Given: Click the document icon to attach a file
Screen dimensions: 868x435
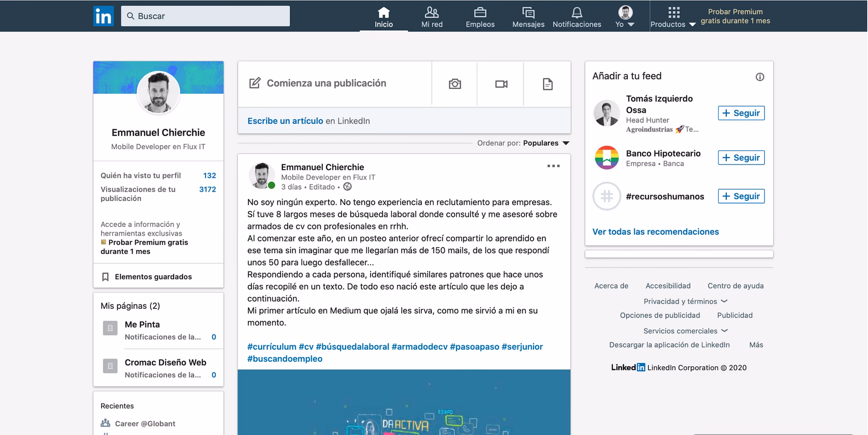Looking at the screenshot, I should pos(547,84).
